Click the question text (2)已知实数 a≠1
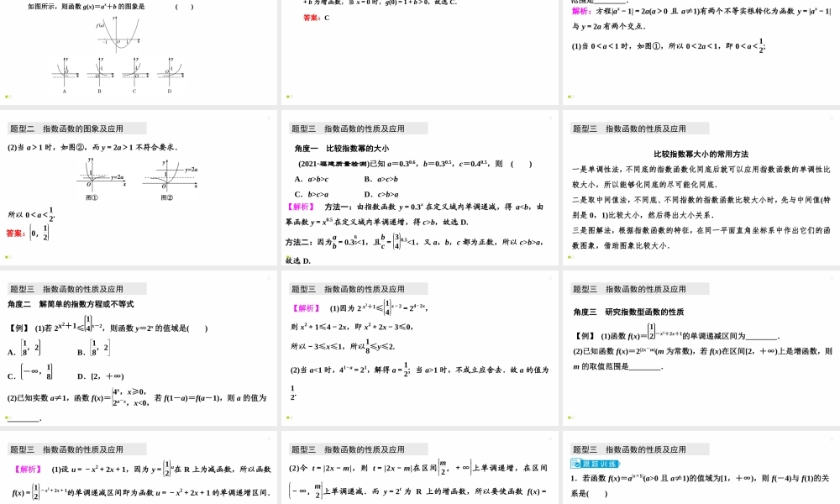 (137, 397)
